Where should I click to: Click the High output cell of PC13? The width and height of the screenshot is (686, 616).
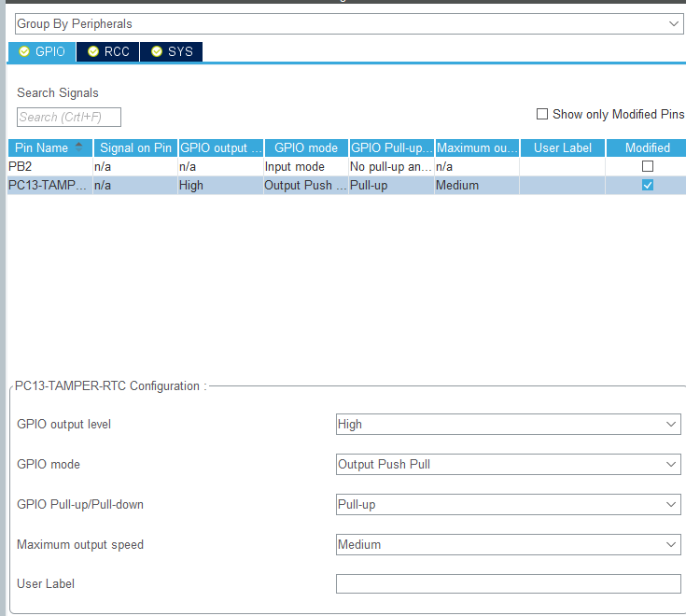click(x=220, y=185)
